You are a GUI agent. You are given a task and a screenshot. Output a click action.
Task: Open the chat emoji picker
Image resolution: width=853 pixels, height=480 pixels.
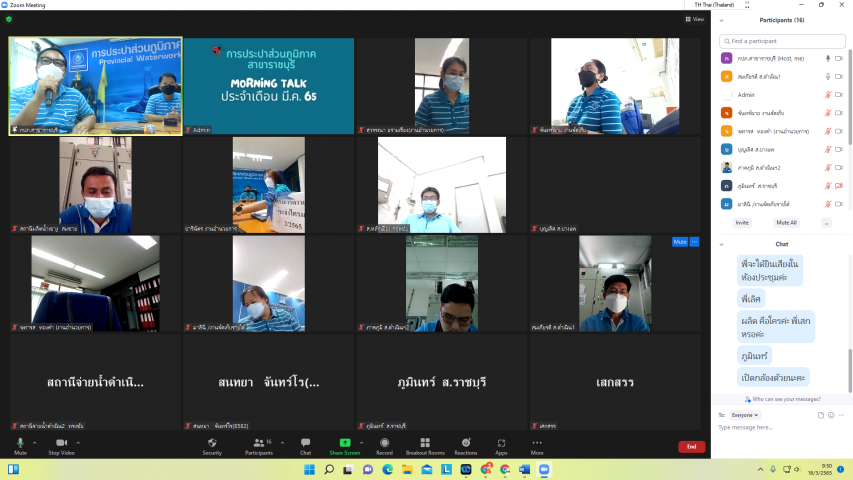coord(831,415)
